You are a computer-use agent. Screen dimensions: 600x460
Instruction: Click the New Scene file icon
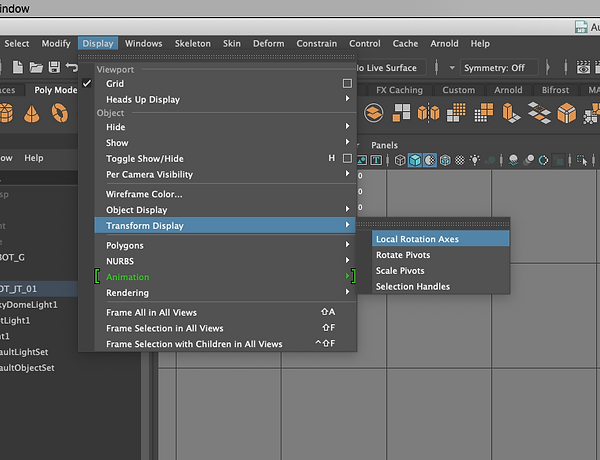click(18, 67)
